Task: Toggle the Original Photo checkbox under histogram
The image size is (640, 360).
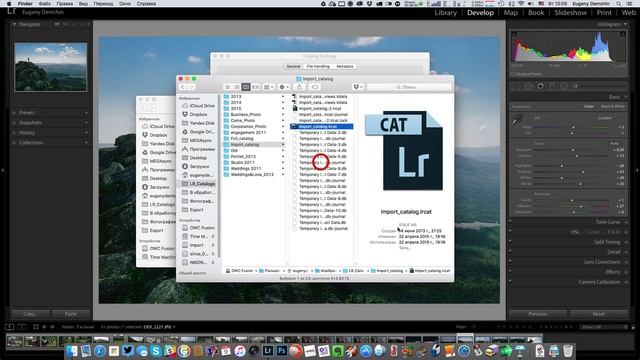Action: [x=513, y=74]
